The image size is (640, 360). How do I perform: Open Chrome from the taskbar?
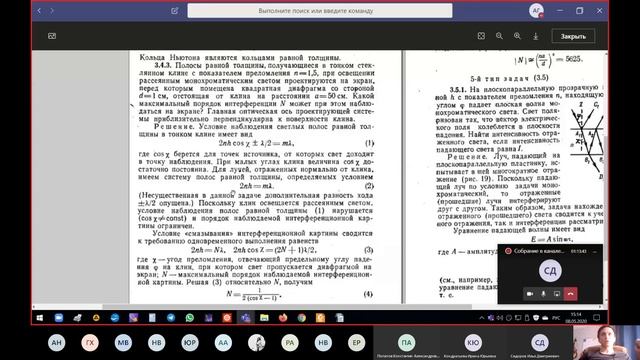pyautogui.click(x=302, y=318)
